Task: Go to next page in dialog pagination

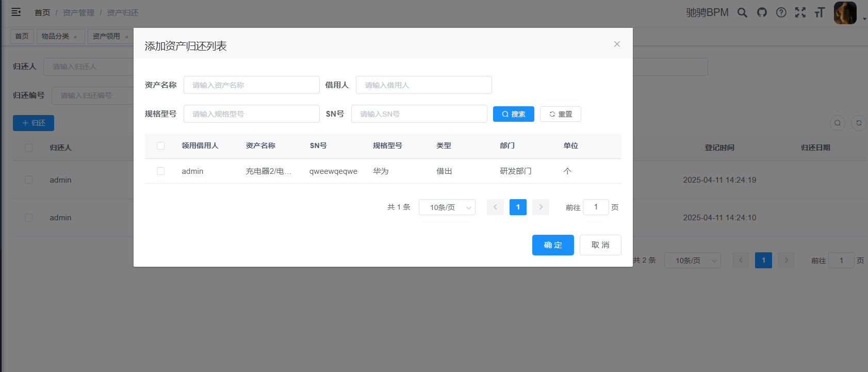Action: point(541,207)
